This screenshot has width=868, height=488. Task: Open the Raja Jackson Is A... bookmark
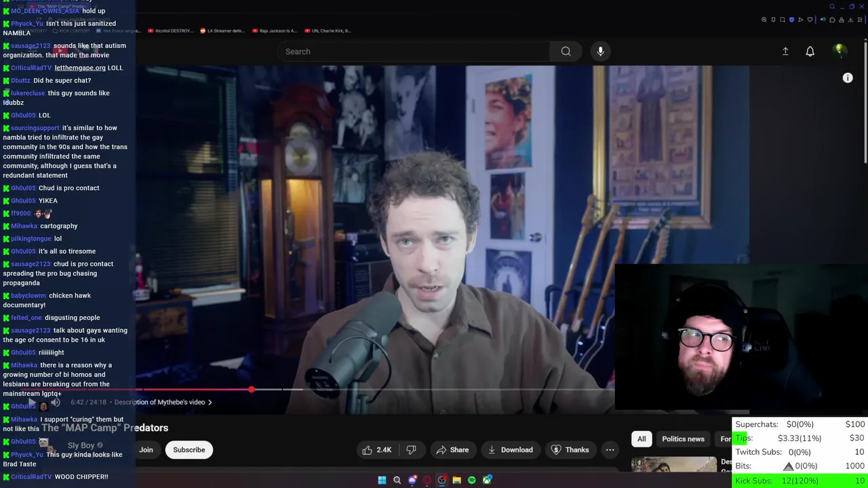tap(275, 30)
